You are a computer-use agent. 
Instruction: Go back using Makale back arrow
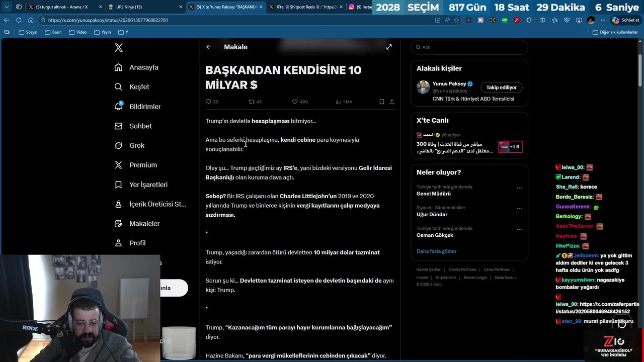coord(209,47)
